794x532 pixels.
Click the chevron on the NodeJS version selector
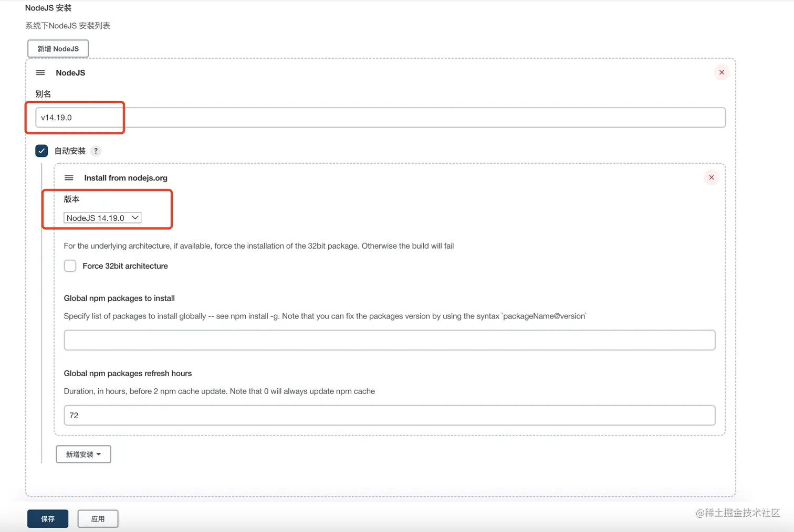(135, 217)
